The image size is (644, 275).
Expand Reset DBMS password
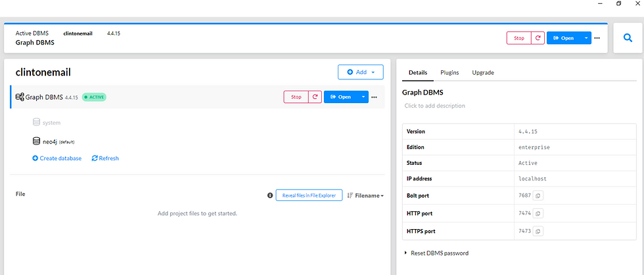tap(436, 253)
